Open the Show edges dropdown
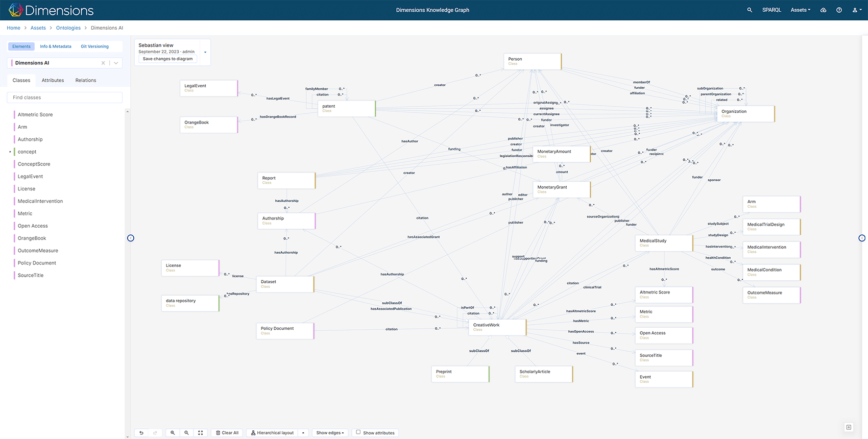Image resolution: width=868 pixels, height=439 pixels. (x=330, y=433)
